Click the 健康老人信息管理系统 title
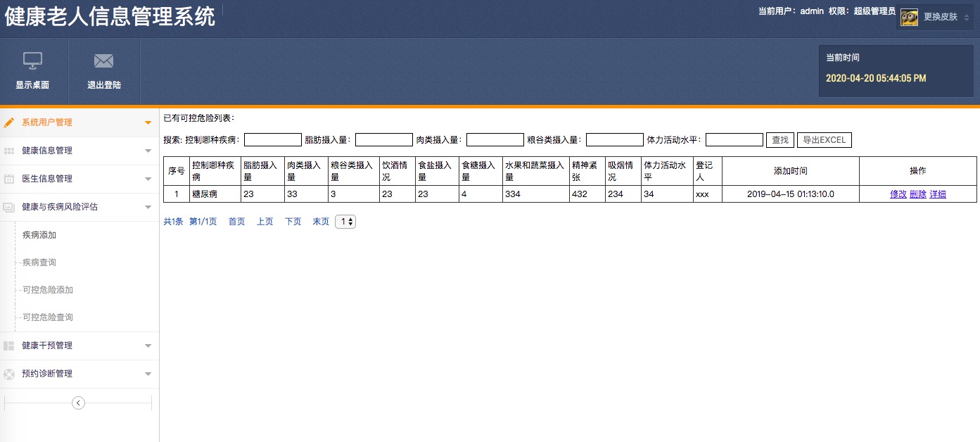Viewport: 980px width, 442px height. pos(110,17)
